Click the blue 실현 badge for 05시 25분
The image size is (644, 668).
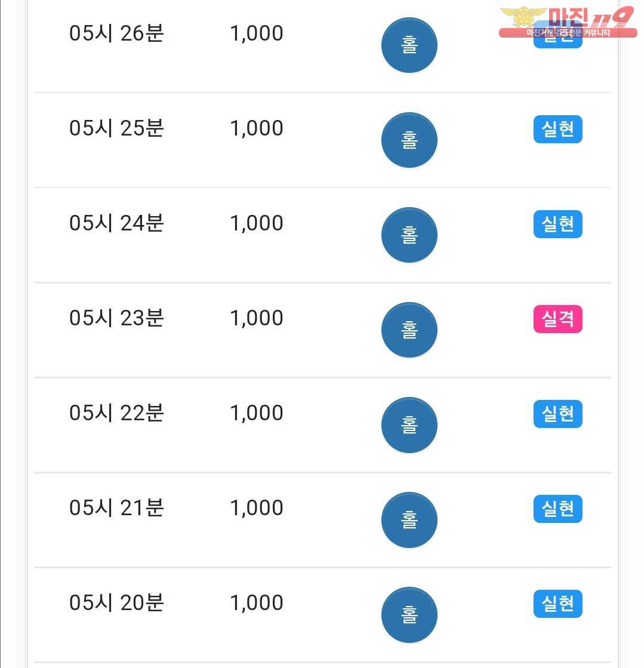pyautogui.click(x=557, y=129)
